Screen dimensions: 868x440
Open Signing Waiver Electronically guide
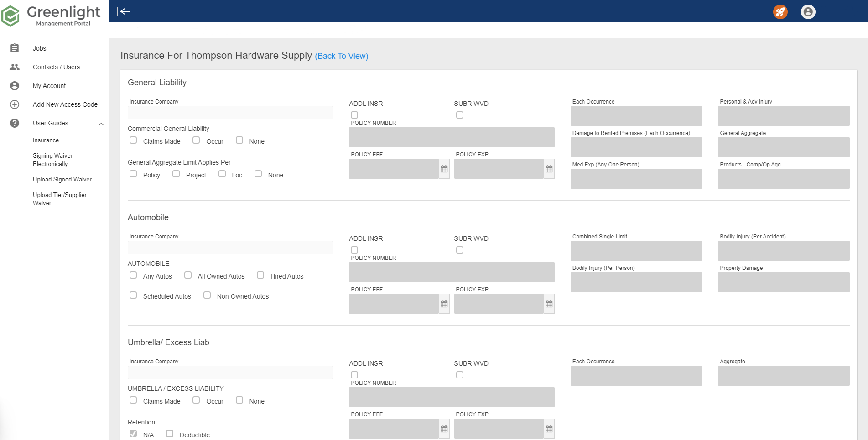pos(52,160)
